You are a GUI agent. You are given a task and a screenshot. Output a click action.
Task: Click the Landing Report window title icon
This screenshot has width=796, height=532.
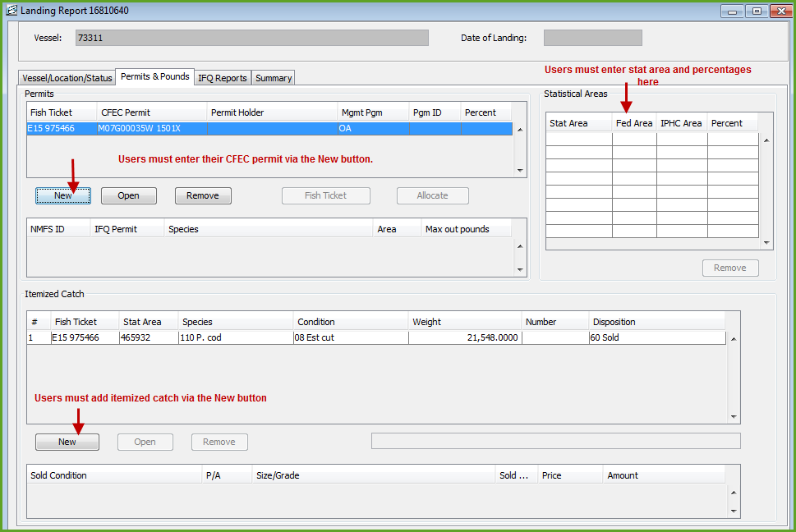point(12,11)
